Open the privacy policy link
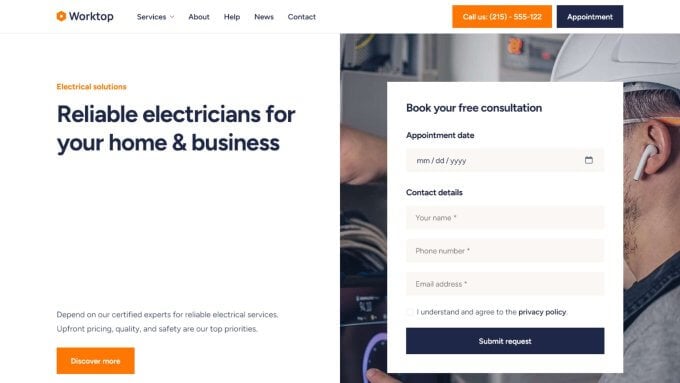Screen dimensions: 680x383 pyautogui.click(x=542, y=312)
